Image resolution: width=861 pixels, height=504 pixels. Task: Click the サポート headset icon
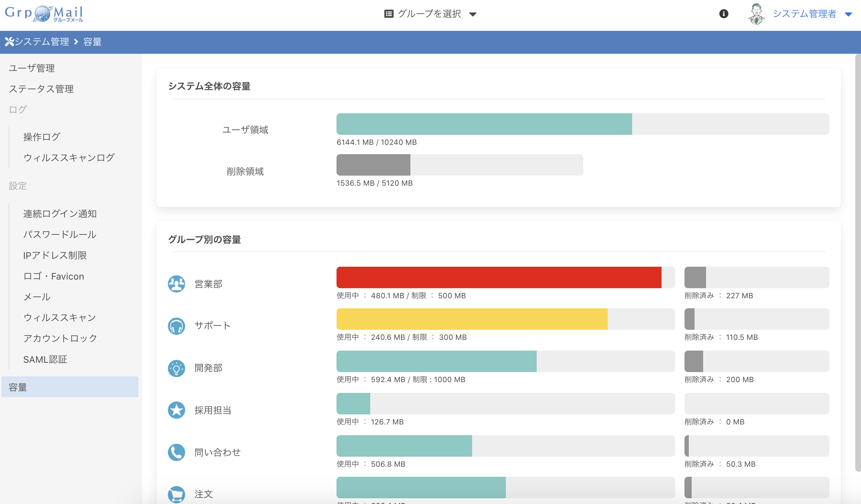[176, 325]
